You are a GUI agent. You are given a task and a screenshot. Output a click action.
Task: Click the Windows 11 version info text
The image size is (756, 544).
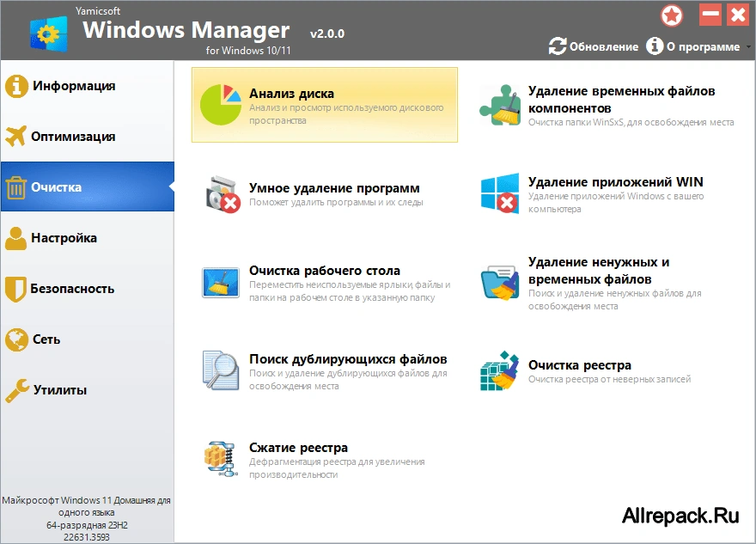coord(87,518)
